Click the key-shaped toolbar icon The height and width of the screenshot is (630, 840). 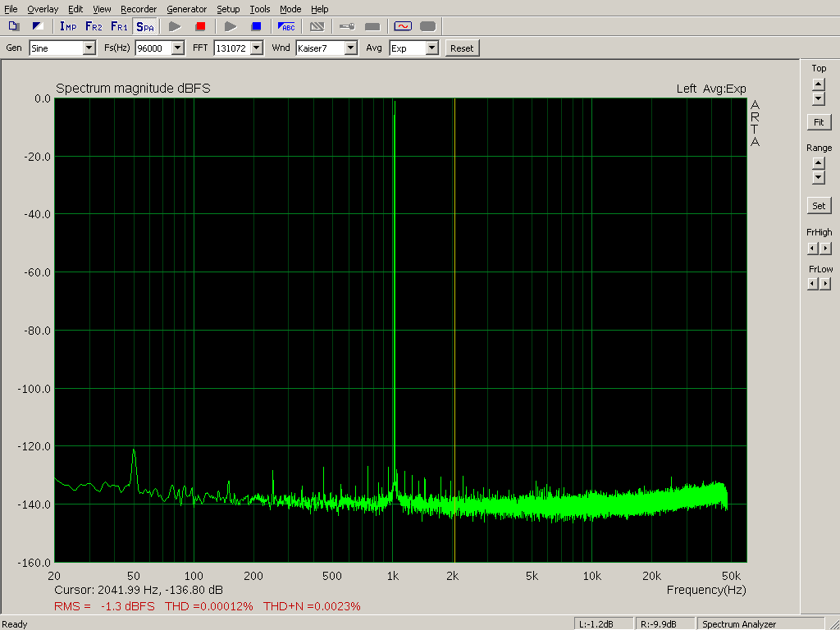[x=347, y=26]
